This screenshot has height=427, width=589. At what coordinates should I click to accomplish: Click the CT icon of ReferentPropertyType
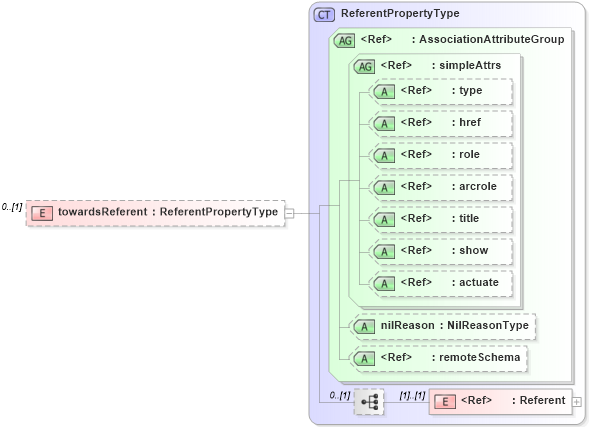324,15
